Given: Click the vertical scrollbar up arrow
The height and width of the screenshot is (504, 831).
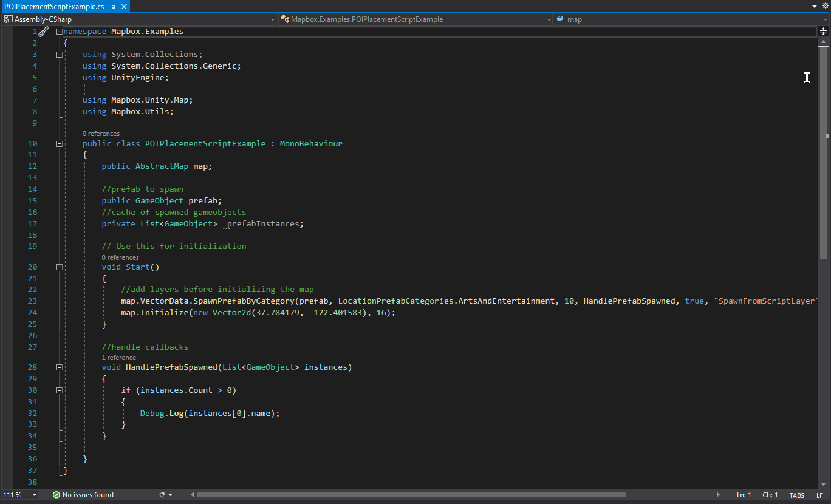Looking at the screenshot, I should pyautogui.click(x=823, y=43).
